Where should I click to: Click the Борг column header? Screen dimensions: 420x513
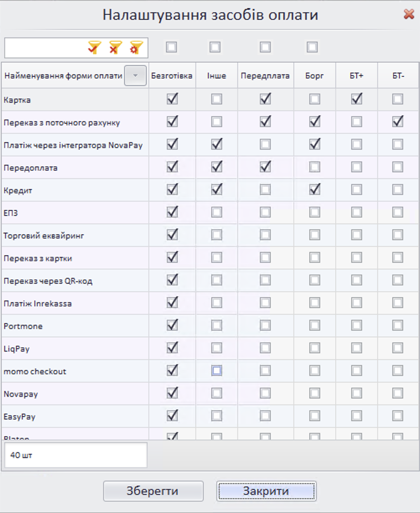[314, 76]
